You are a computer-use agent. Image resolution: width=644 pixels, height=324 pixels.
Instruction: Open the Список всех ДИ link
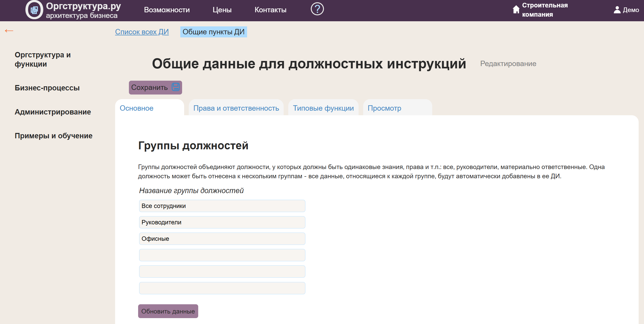(x=142, y=32)
